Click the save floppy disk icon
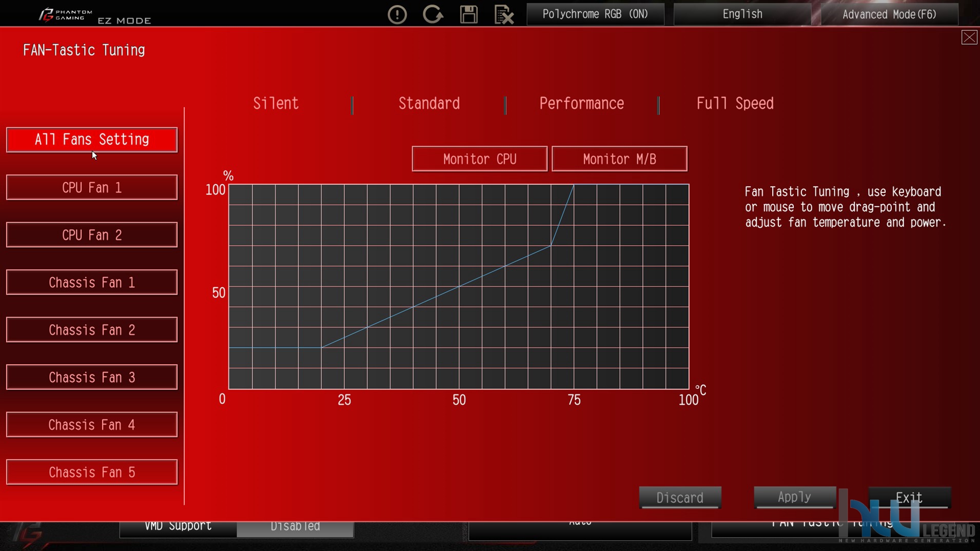980x551 pixels. pyautogui.click(x=468, y=14)
